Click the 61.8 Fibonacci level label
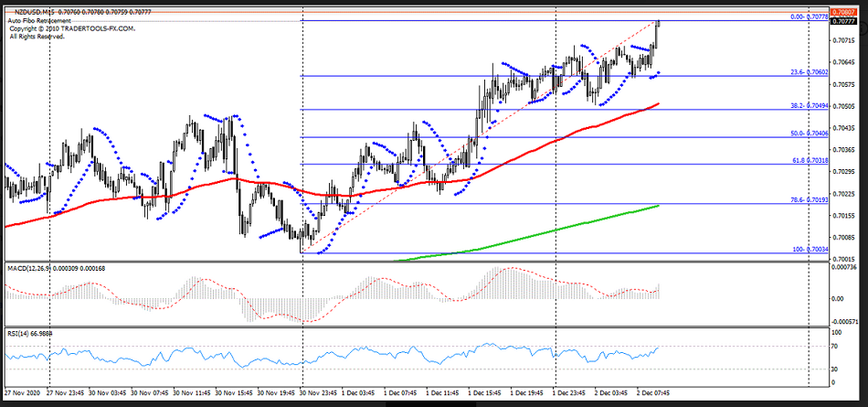868x407 pixels. [808, 161]
